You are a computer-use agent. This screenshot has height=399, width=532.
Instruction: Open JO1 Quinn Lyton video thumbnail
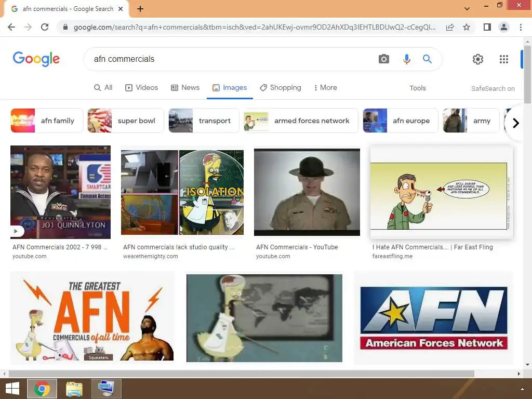[60, 192]
